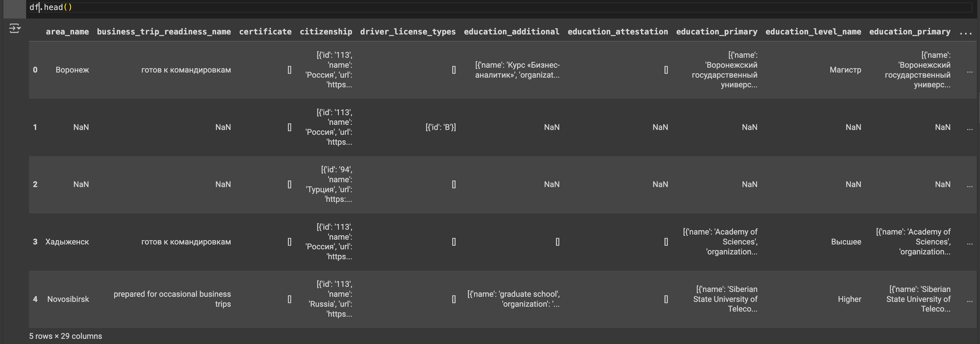
Task: Click the Higher education level cell
Action: tap(849, 299)
